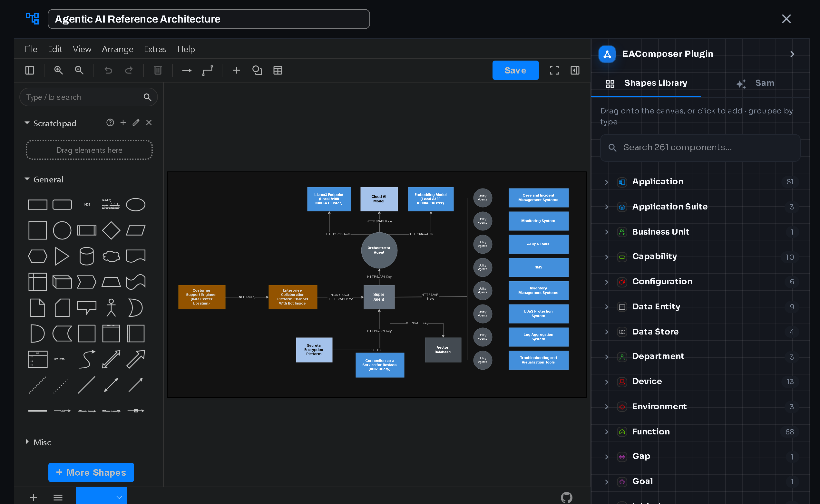Open the Edit menu
Viewport: 820px width, 504px height.
click(x=55, y=49)
